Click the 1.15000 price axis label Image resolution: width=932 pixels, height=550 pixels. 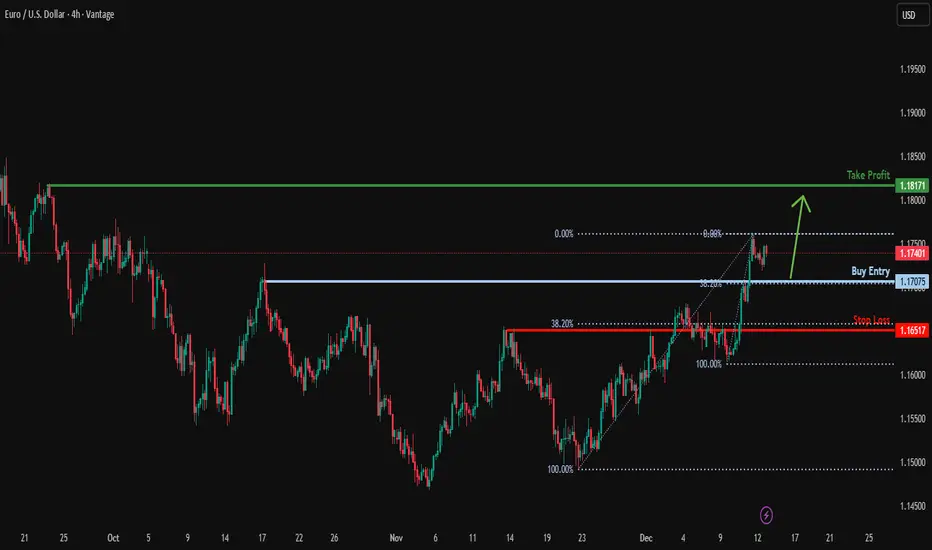point(912,462)
